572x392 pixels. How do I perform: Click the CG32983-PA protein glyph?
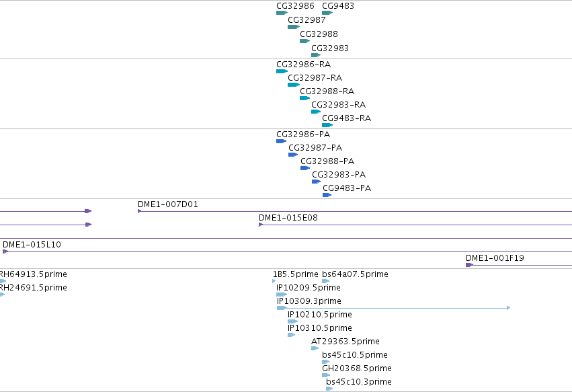coord(317,182)
